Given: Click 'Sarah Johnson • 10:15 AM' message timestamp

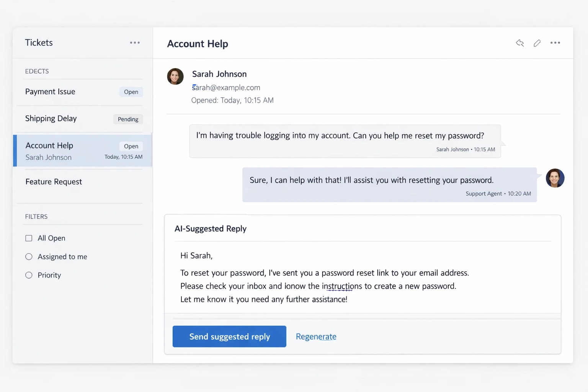Looking at the screenshot, I should click(x=465, y=149).
